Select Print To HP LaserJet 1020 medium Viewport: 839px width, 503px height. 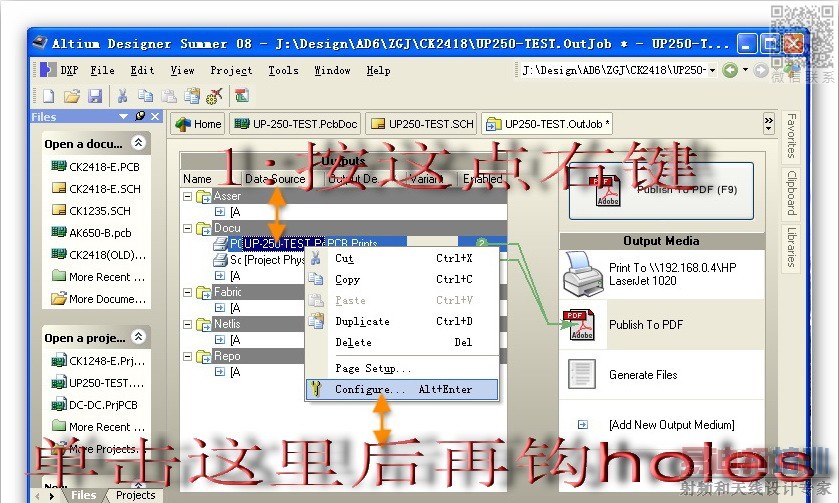(661, 275)
